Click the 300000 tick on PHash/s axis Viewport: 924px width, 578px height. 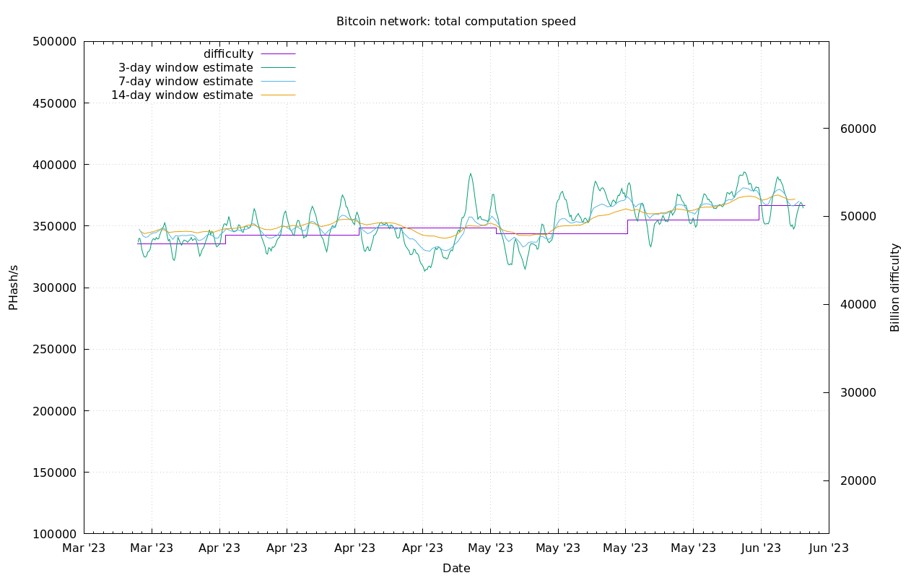coord(55,288)
